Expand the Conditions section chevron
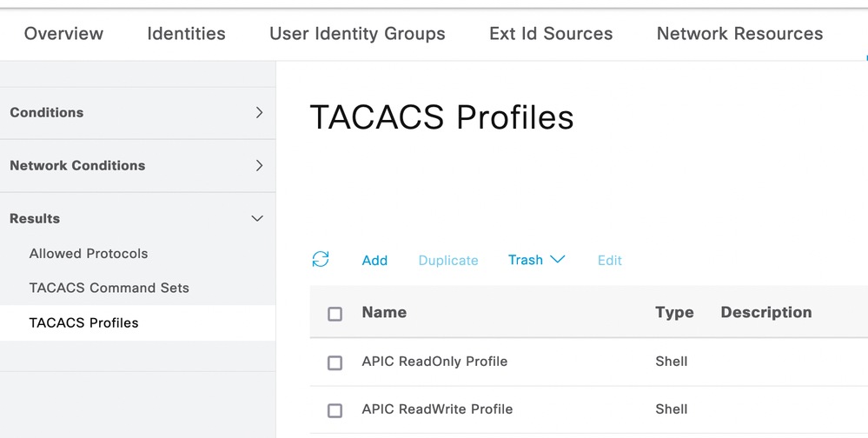 (259, 112)
